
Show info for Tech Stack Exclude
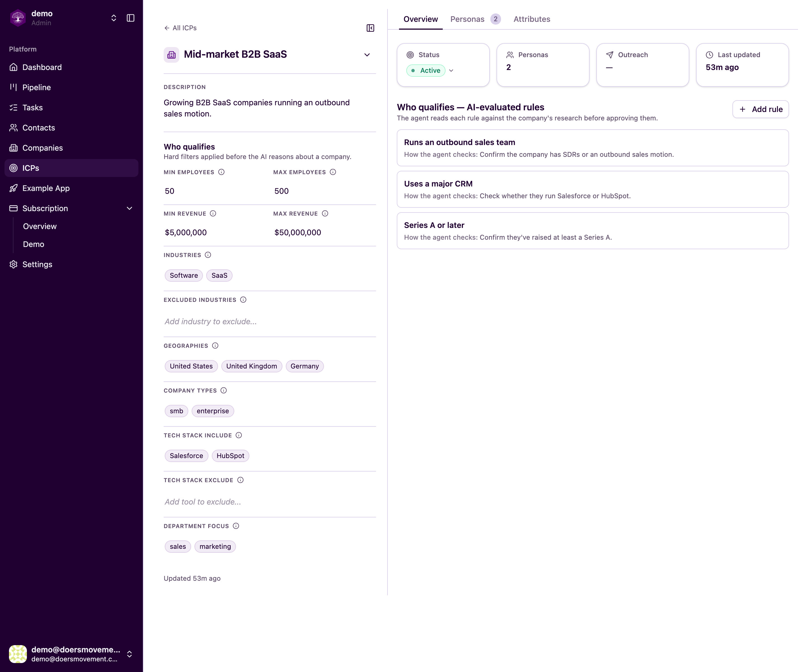(x=240, y=480)
